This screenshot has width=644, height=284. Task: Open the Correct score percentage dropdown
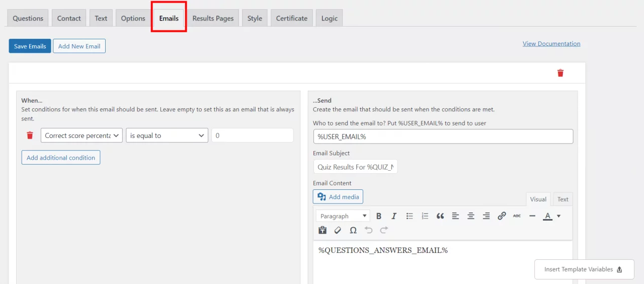click(82, 135)
